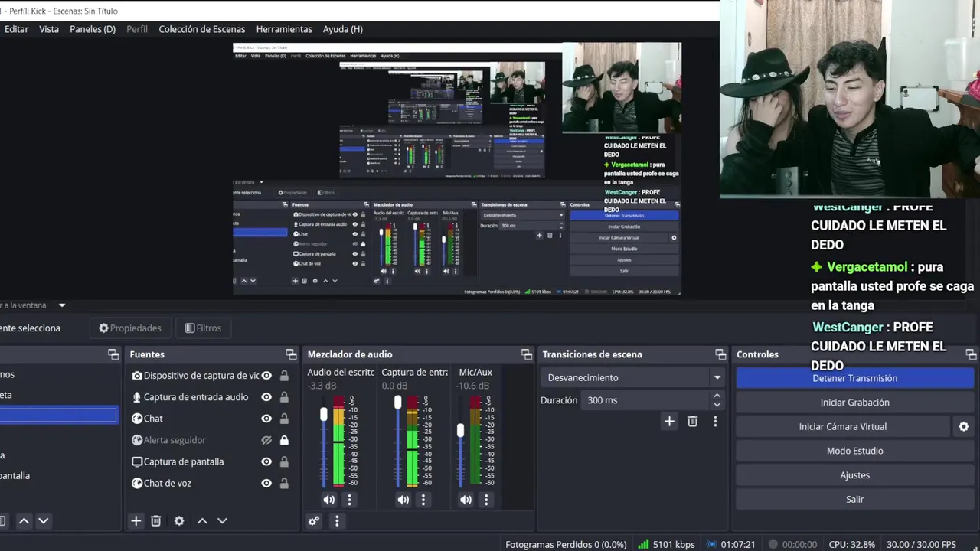Open the Colección de Escenas menu
The width and height of the screenshot is (980, 551).
pyautogui.click(x=202, y=29)
